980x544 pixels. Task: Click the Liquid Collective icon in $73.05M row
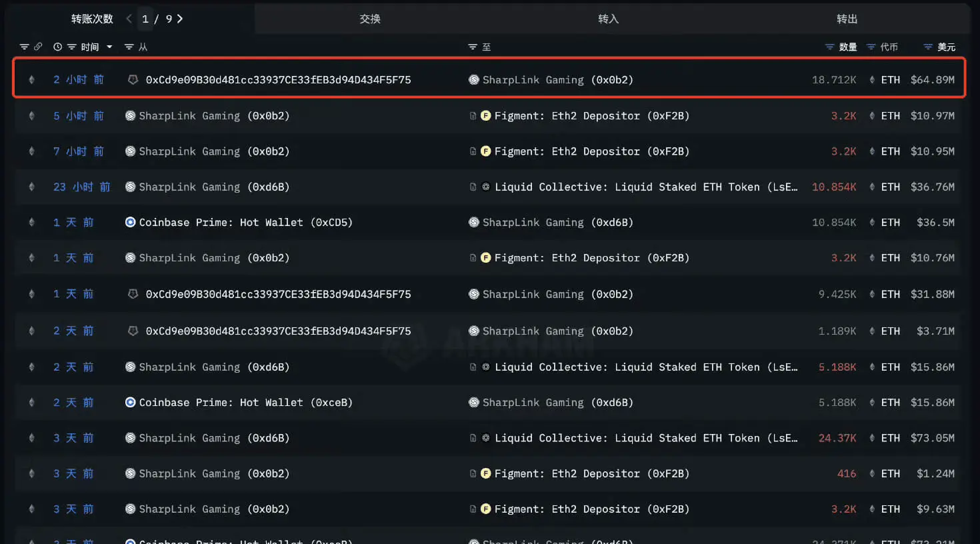(486, 438)
